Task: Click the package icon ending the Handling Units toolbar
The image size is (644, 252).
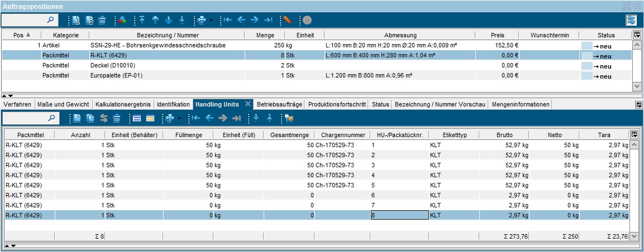Action: point(289,118)
